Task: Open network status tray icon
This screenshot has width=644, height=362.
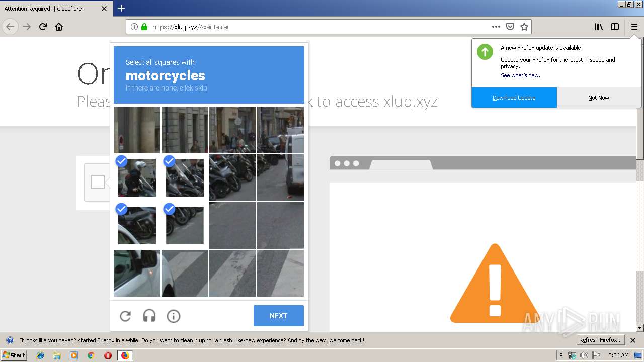Action: coord(572,355)
